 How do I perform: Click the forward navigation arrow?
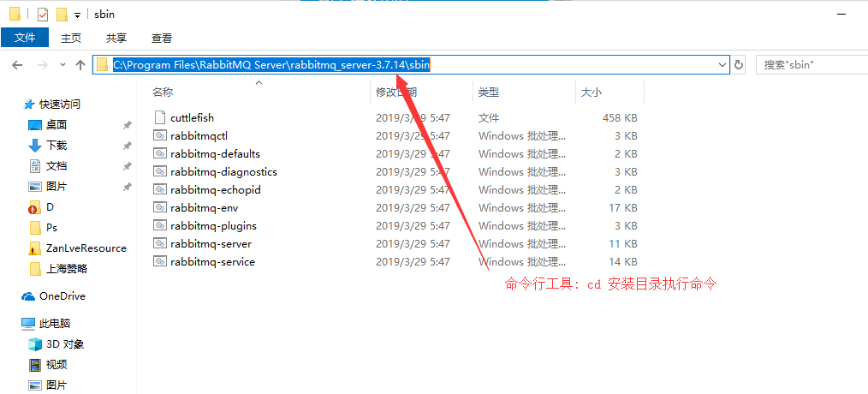[42, 65]
